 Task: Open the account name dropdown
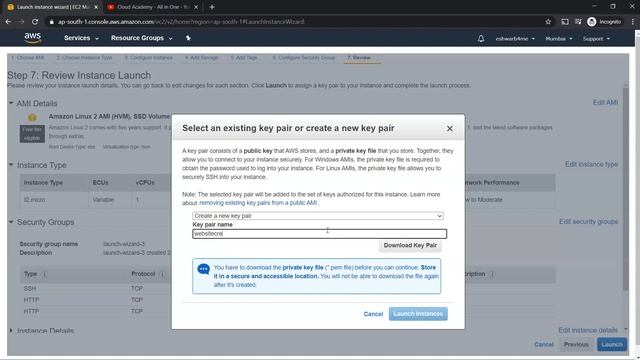[515, 39]
